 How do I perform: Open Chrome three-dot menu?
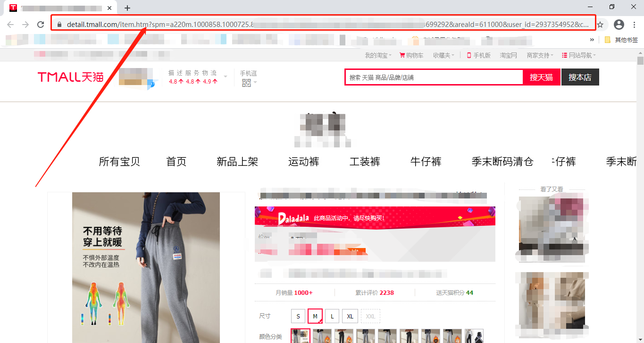634,25
